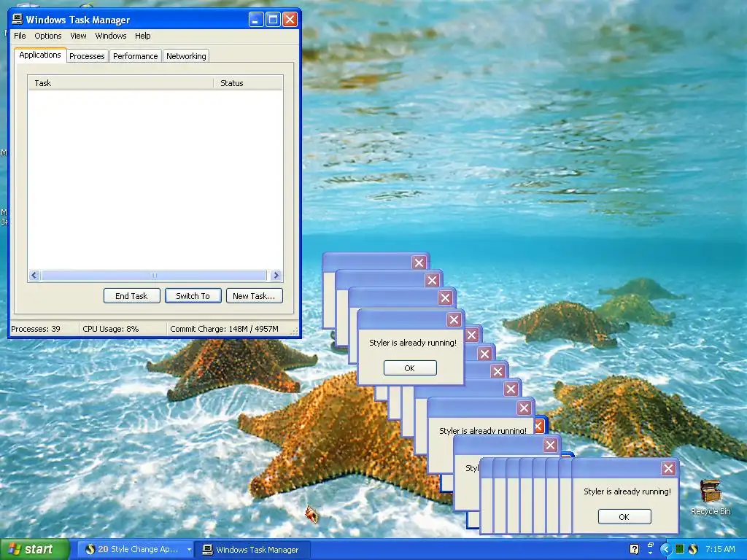Viewport: 747px width, 560px height.
Task: Click OK in Styler dialog nearest Task Manager
Action: tap(410, 368)
